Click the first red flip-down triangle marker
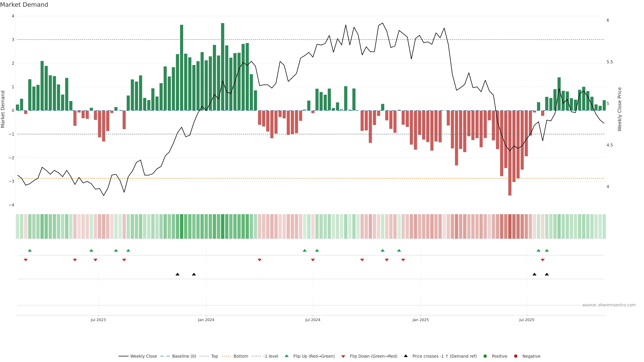This screenshot has width=644, height=362. [25, 260]
